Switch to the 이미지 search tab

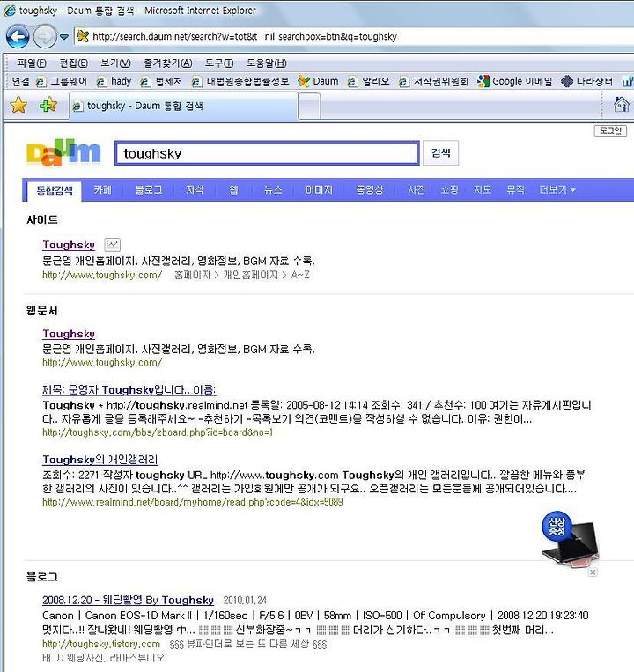(x=319, y=190)
